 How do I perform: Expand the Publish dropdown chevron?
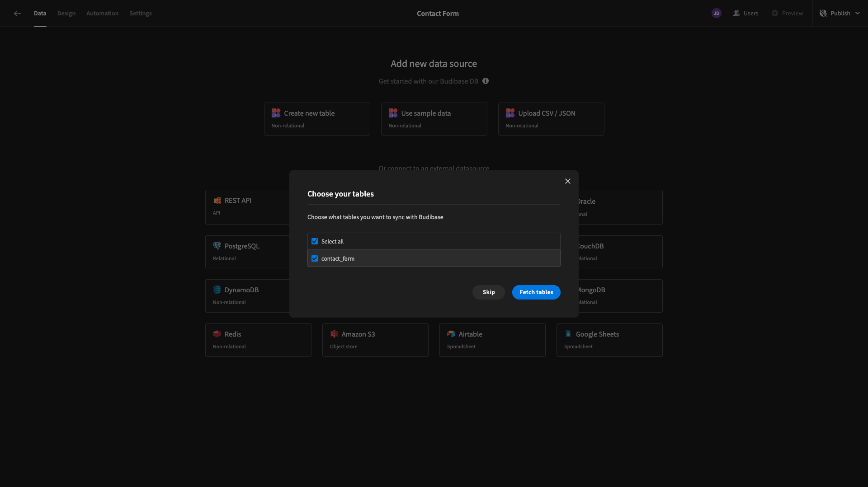858,14
